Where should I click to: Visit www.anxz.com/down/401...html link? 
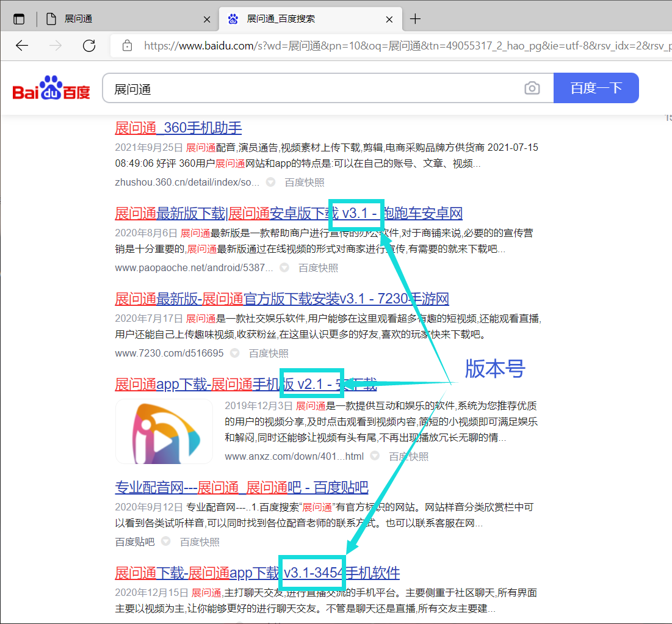(294, 456)
